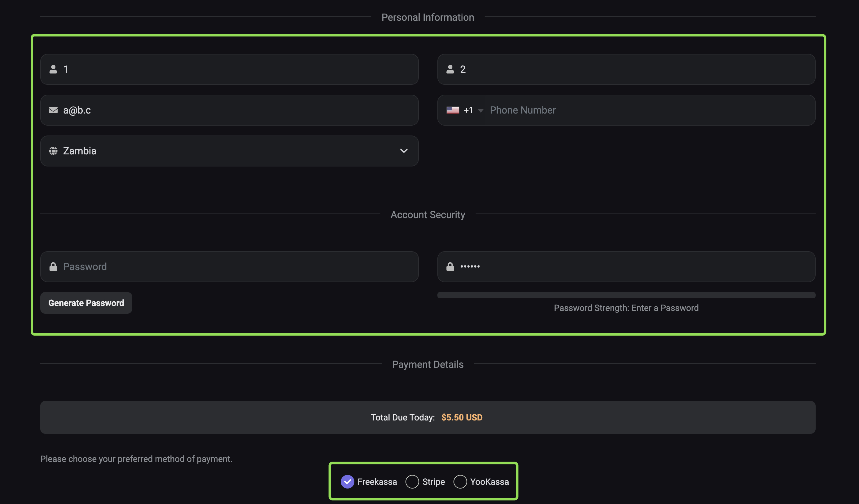Click the confirm password field with dots

pyautogui.click(x=626, y=267)
